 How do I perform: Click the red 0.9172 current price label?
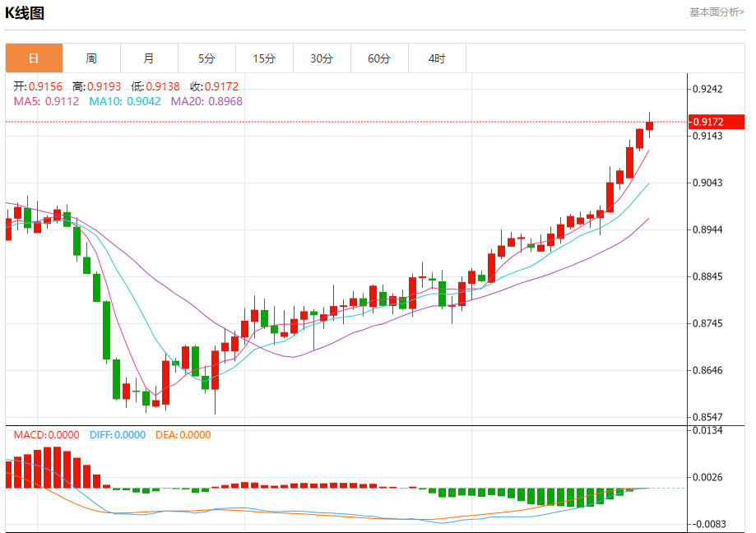pyautogui.click(x=717, y=122)
